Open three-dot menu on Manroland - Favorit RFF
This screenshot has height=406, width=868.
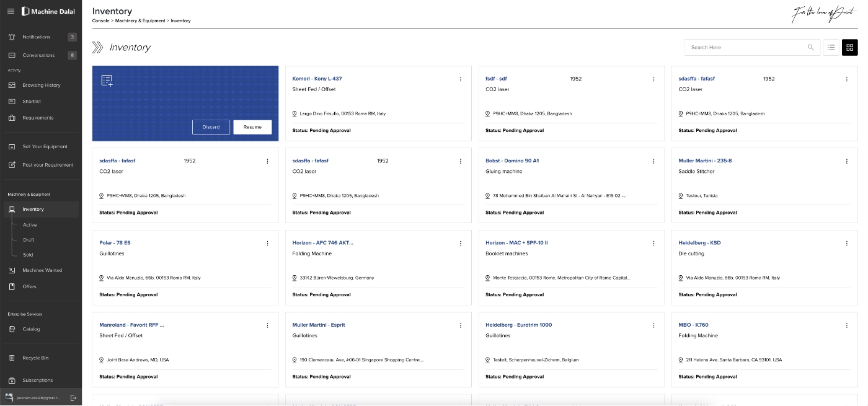267,325
